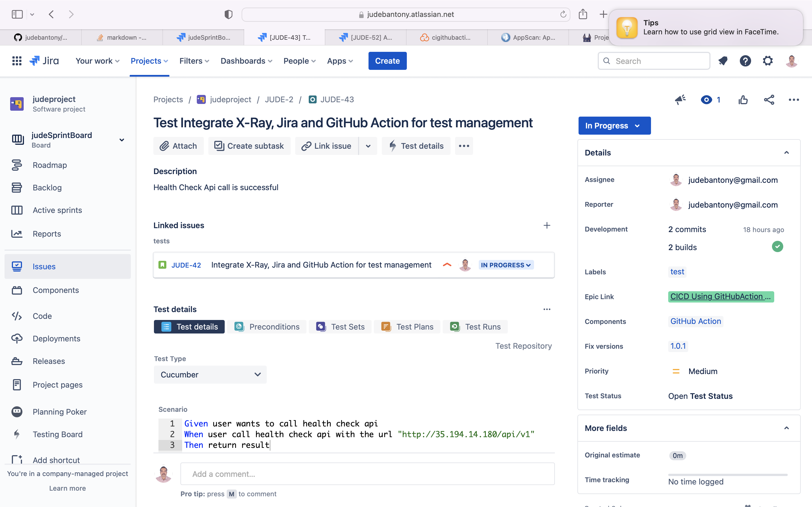Viewport: 812px width, 507px height.
Task: Add a linked issue with plus icon
Action: 547,225
